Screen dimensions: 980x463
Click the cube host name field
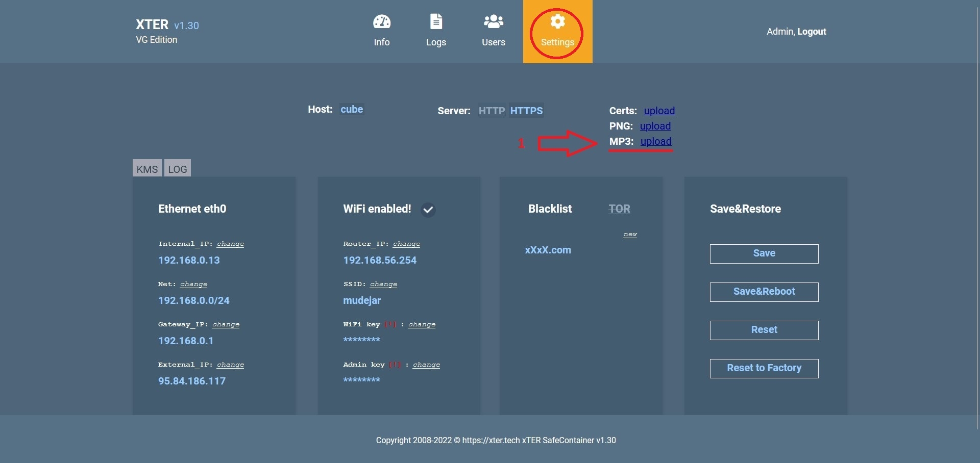point(352,110)
